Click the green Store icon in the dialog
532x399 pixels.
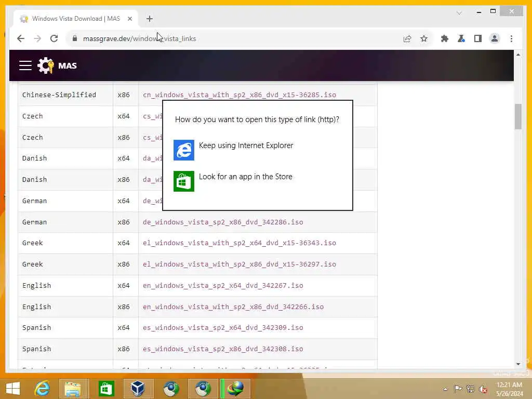click(x=184, y=181)
